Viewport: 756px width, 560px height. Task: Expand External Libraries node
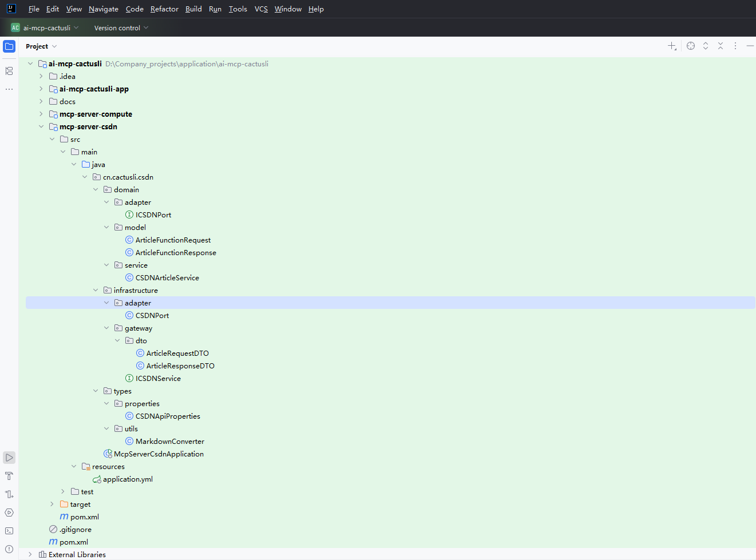(x=30, y=555)
